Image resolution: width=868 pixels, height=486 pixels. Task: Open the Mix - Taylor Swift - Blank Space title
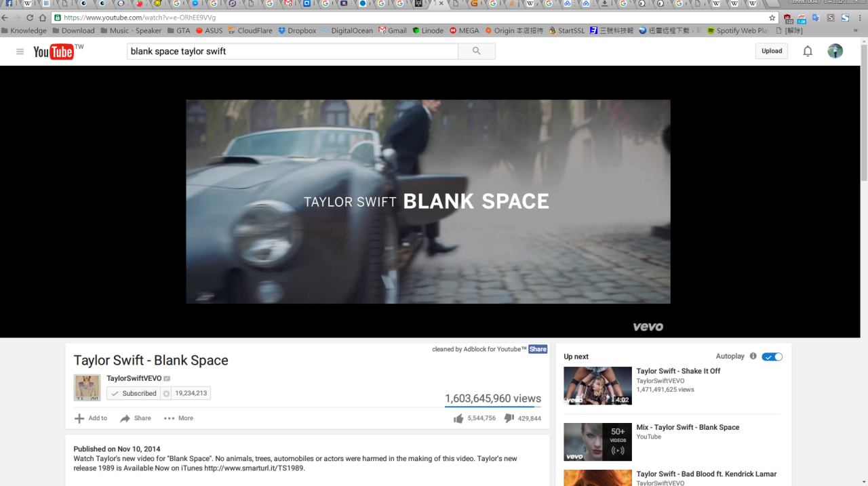688,427
